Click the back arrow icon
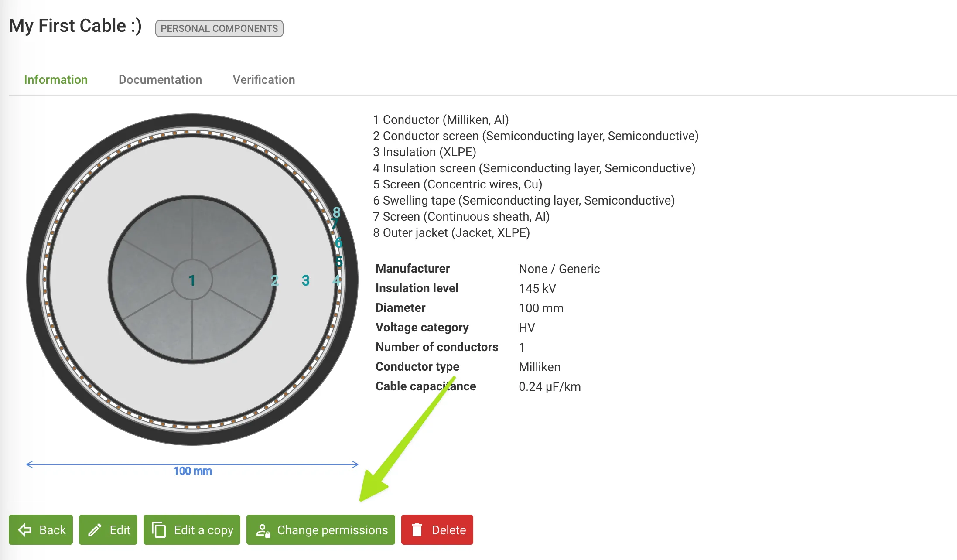957x560 pixels. point(25,530)
